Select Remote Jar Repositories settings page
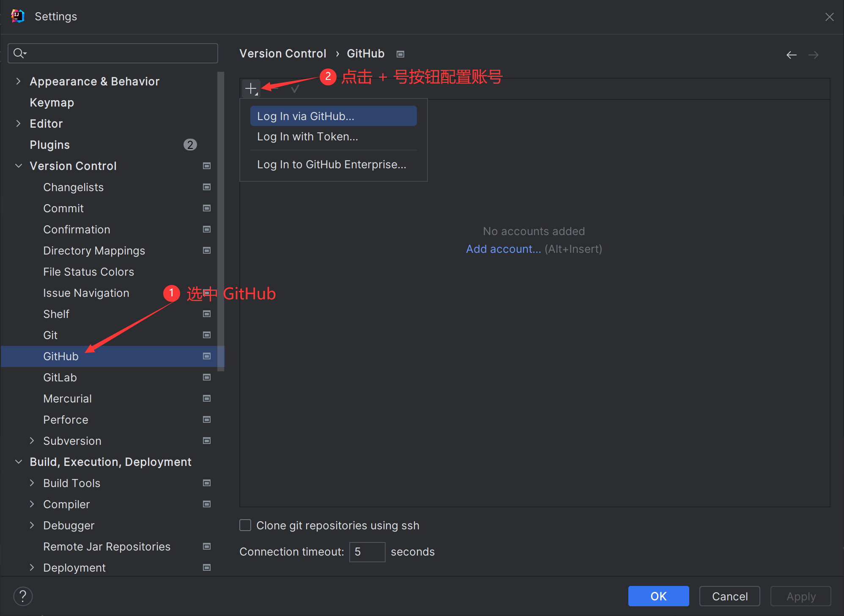This screenshot has height=616, width=844. pyautogui.click(x=107, y=546)
